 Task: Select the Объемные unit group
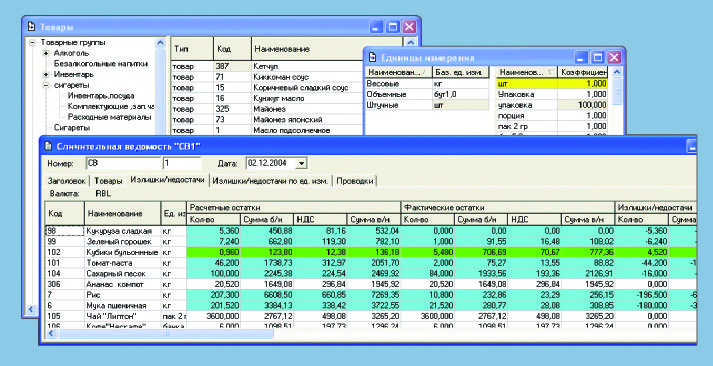(x=427, y=94)
